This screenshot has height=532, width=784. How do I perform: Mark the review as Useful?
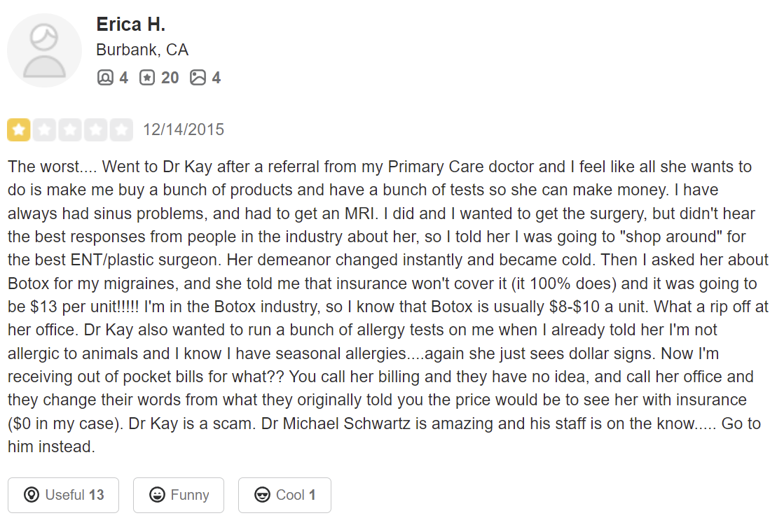click(x=63, y=495)
